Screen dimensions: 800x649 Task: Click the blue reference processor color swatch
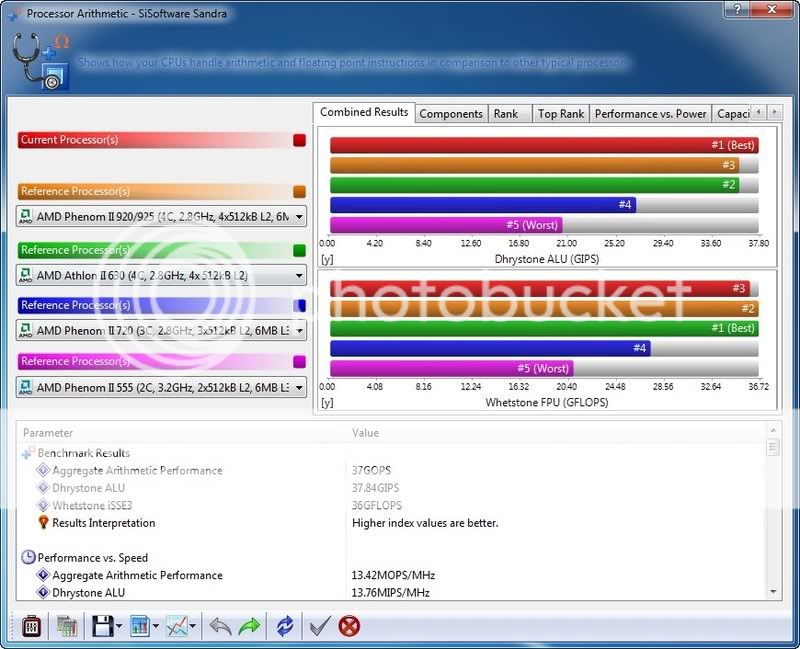point(299,305)
